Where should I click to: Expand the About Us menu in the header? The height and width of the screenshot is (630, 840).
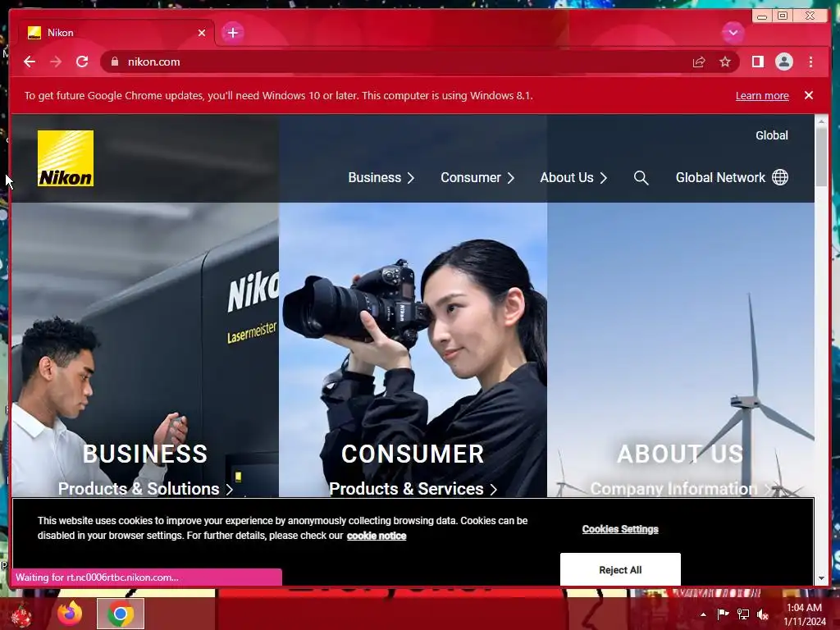[x=573, y=178]
